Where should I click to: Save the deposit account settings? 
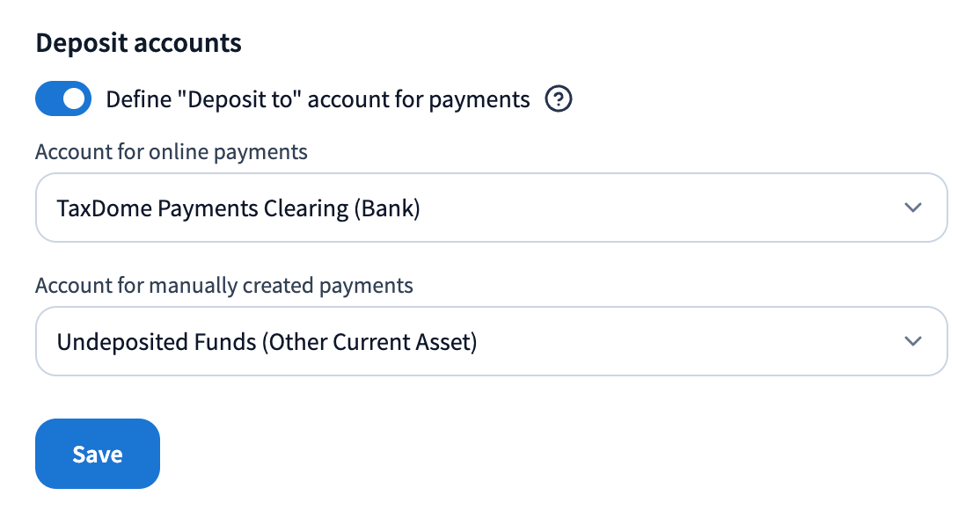[x=98, y=454]
